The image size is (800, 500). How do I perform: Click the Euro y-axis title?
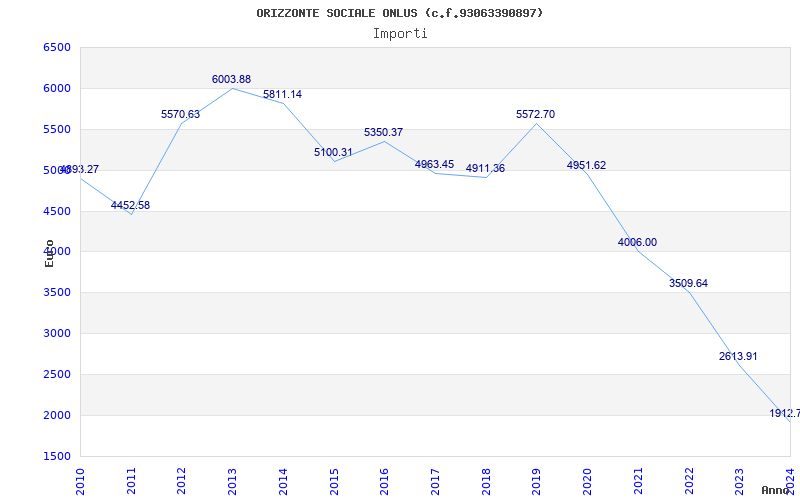[49, 253]
